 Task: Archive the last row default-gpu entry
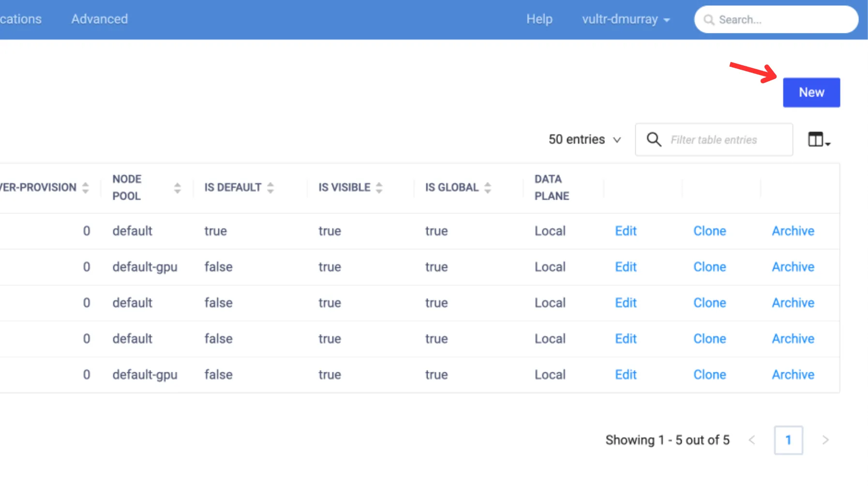click(x=793, y=374)
